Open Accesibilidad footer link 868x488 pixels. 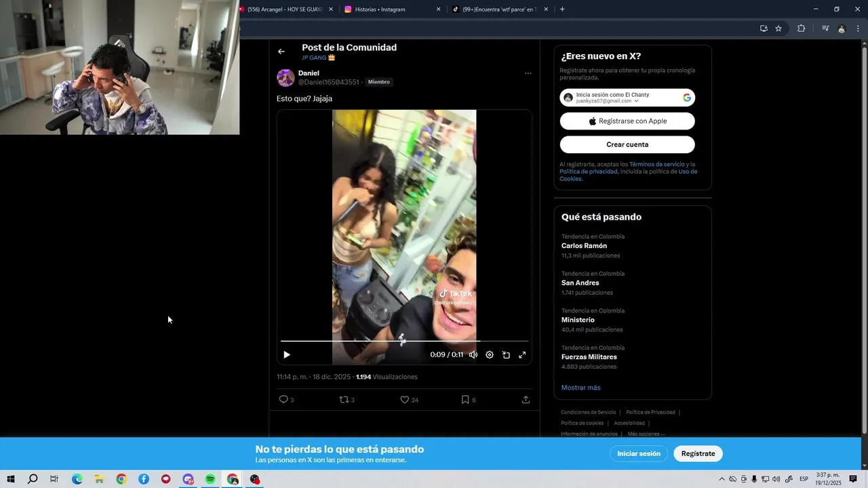tap(629, 423)
